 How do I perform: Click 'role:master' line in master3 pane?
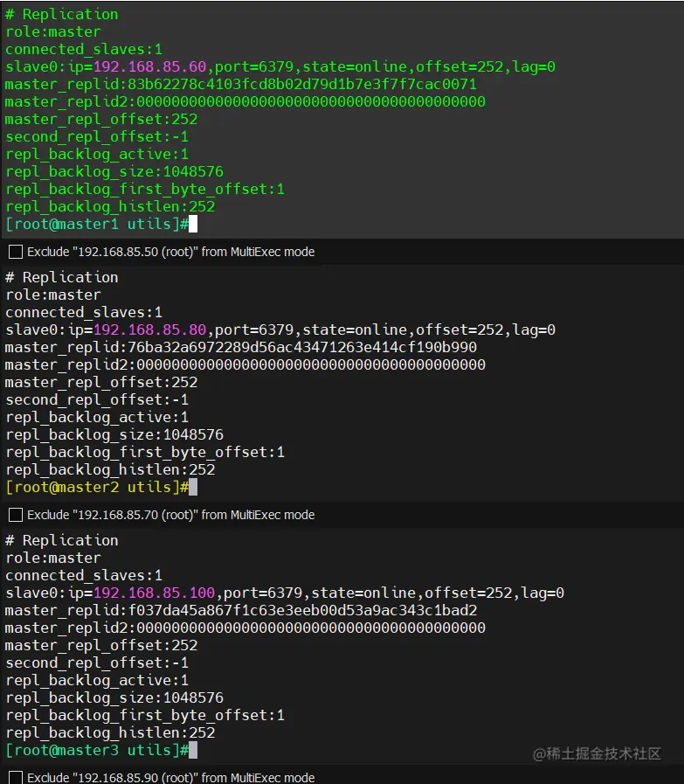pyautogui.click(x=53, y=558)
